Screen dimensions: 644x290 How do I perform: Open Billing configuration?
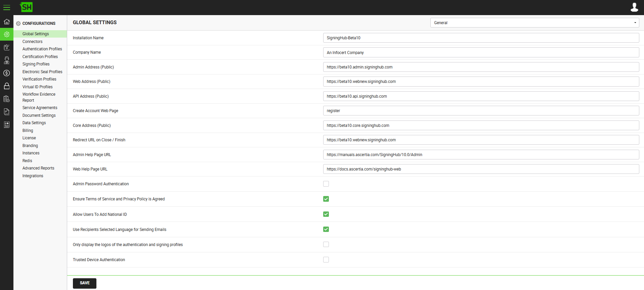point(28,131)
